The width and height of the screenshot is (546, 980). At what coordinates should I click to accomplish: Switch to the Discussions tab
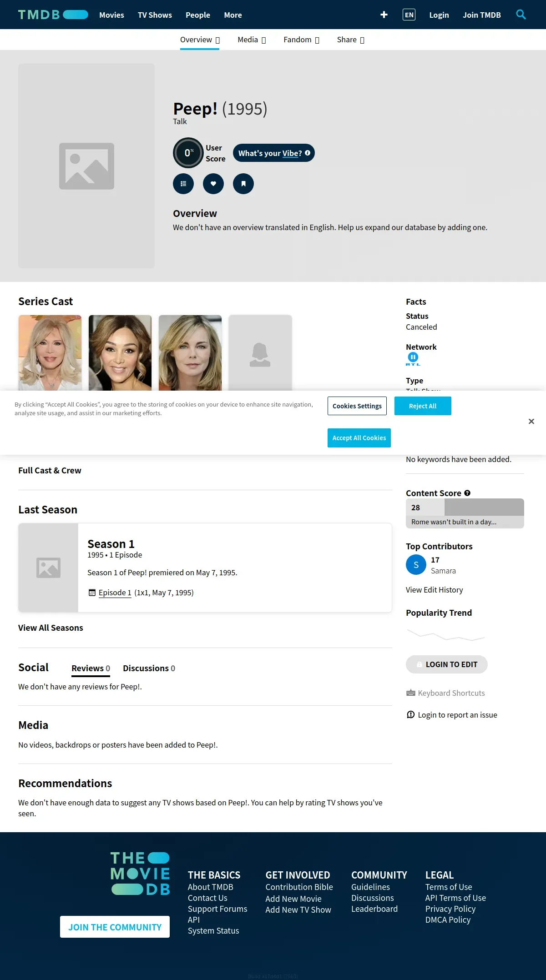(x=149, y=668)
